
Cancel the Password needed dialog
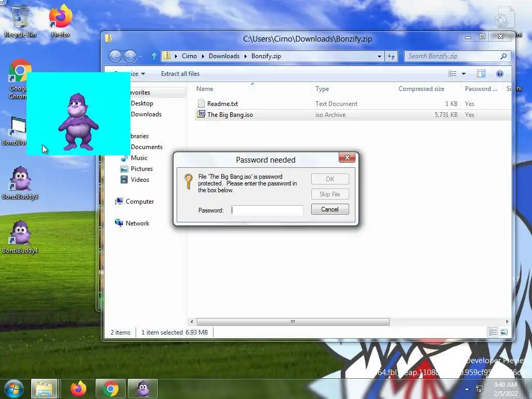(x=330, y=209)
